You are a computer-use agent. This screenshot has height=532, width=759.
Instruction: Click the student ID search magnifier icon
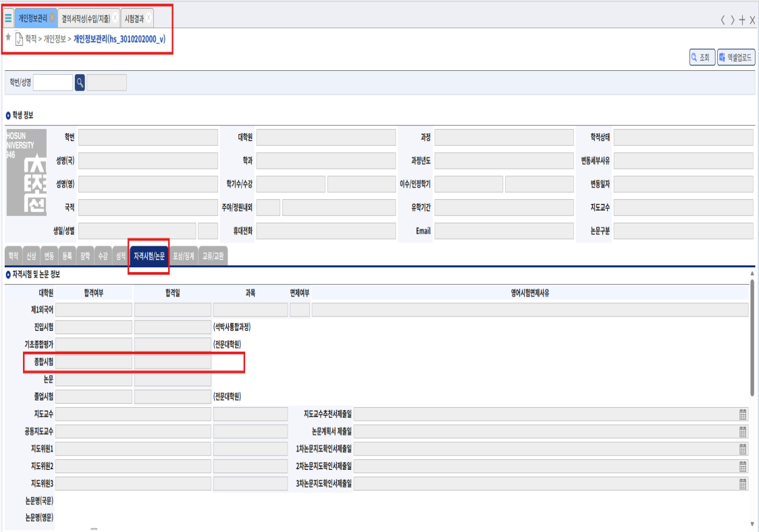coord(80,83)
